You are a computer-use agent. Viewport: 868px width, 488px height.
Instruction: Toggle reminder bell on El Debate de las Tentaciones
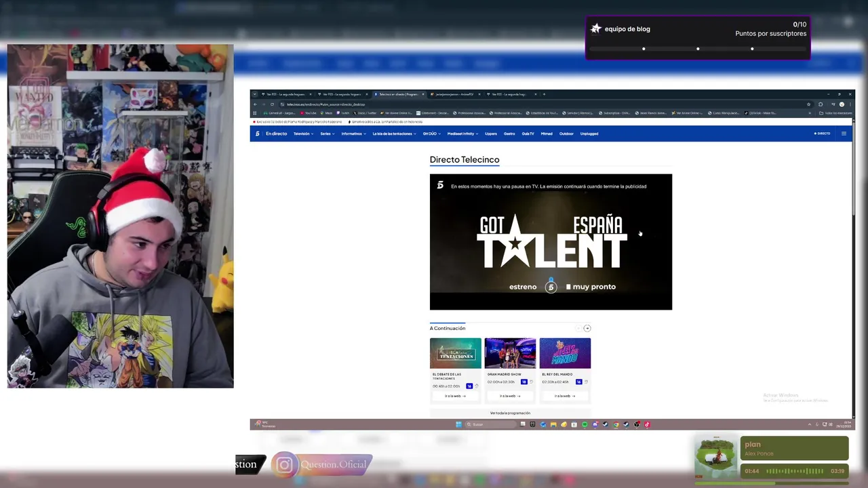pyautogui.click(x=477, y=386)
